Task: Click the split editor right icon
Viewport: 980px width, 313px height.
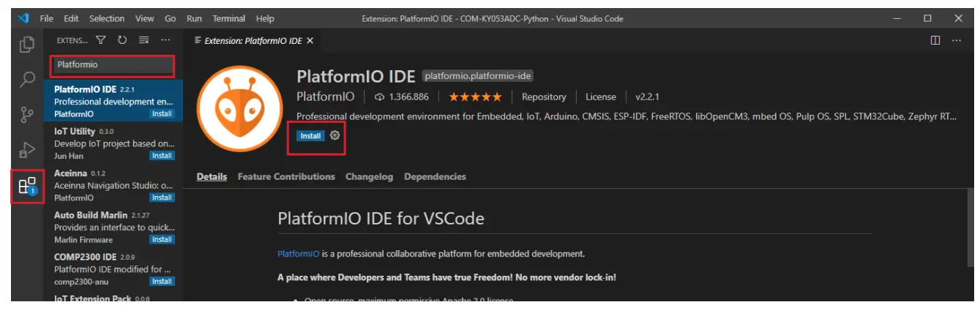Action: [935, 40]
